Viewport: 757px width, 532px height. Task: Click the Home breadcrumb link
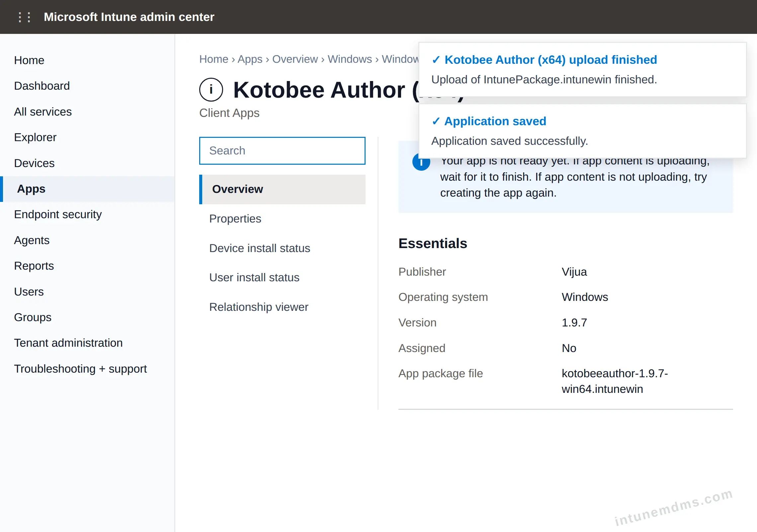214,59
